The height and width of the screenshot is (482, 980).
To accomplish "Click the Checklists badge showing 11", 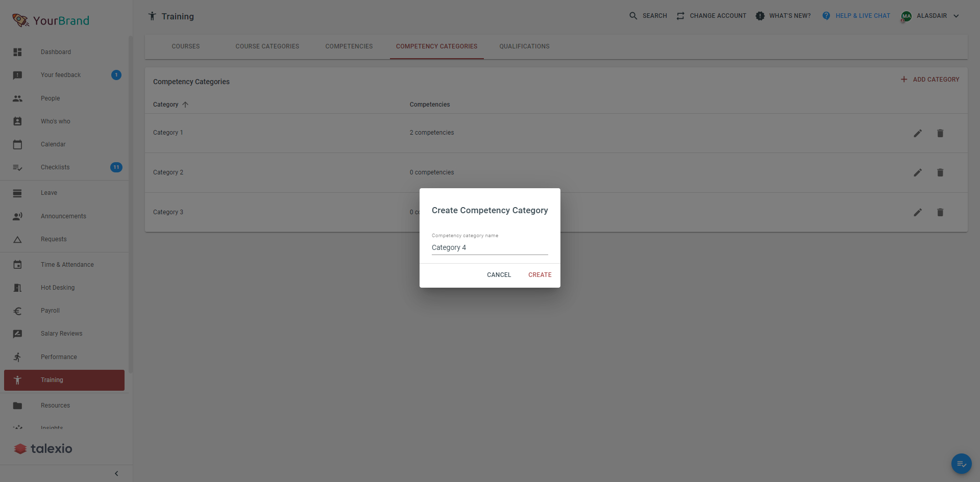I will point(116,167).
